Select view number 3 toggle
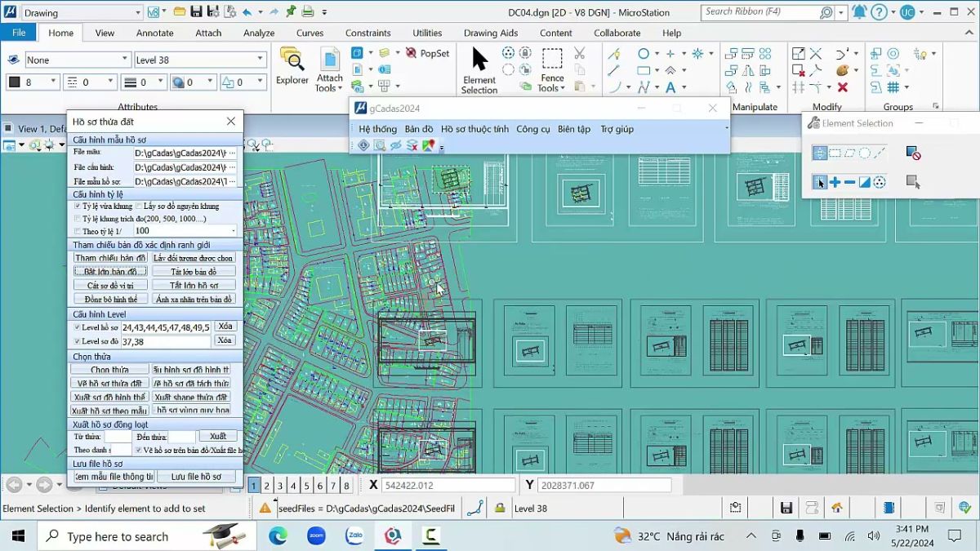980x551 pixels. pyautogui.click(x=280, y=485)
